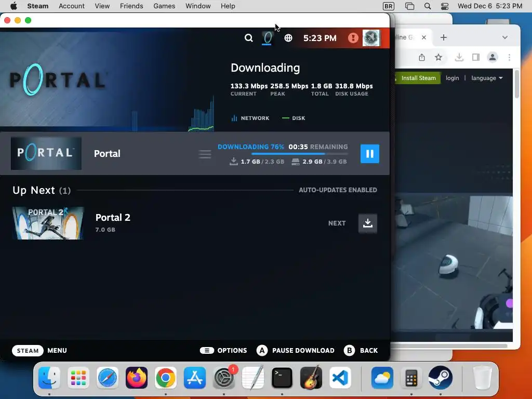Open the red alert notification icon
The height and width of the screenshot is (399, 532).
(353, 37)
